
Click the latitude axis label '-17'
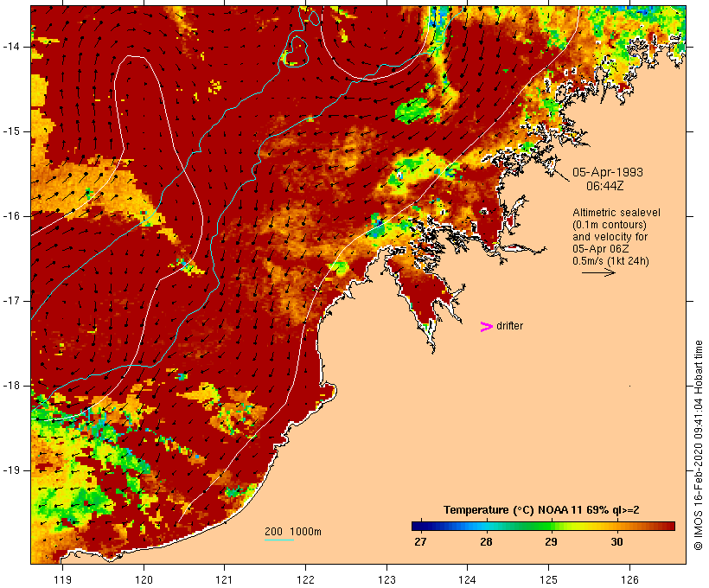11,301
